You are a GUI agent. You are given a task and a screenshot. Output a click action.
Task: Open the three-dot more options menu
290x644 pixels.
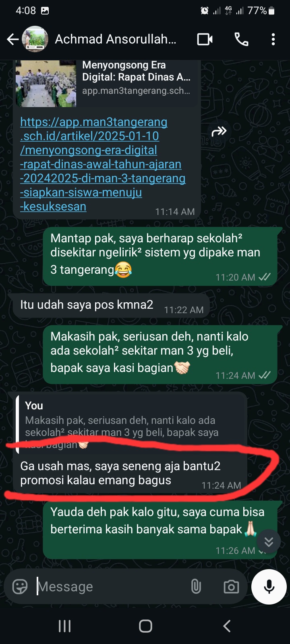click(273, 39)
